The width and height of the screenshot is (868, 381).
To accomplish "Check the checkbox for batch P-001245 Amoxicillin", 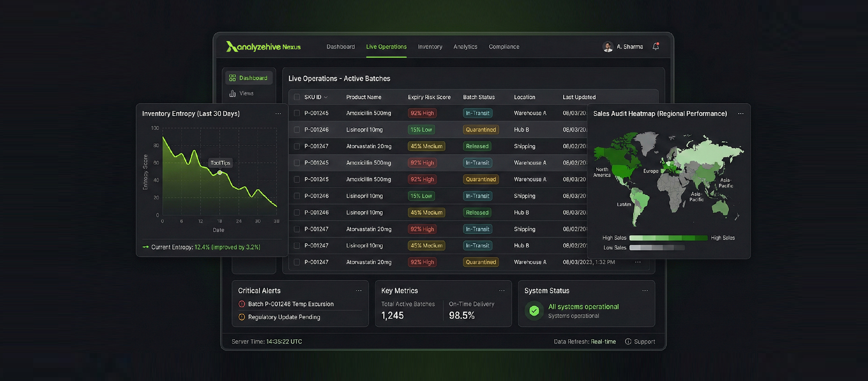I will [x=297, y=113].
